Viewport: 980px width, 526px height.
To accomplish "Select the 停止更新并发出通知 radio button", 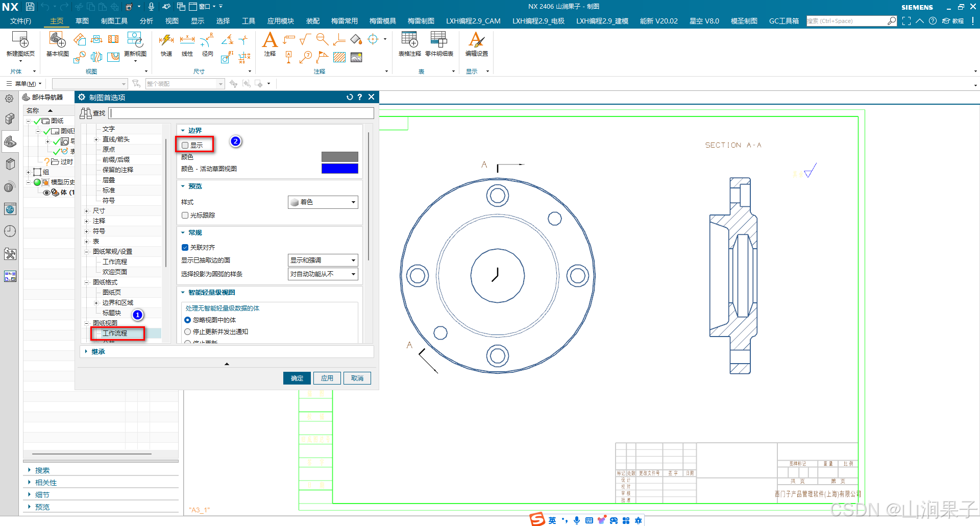I will click(187, 332).
